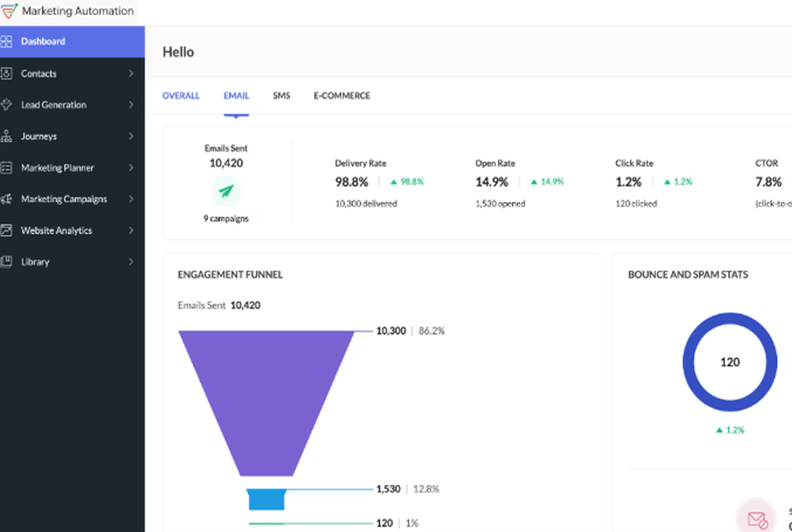The width and height of the screenshot is (792, 532).
Task: Click the Journeys hierarchy icon
Action: click(x=6, y=136)
